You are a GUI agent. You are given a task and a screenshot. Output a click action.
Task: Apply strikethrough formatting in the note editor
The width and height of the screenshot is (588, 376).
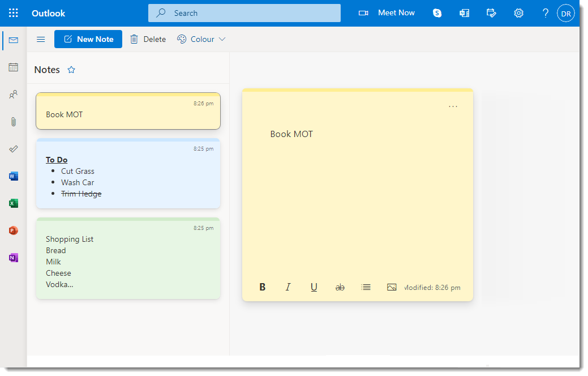pyautogui.click(x=340, y=287)
